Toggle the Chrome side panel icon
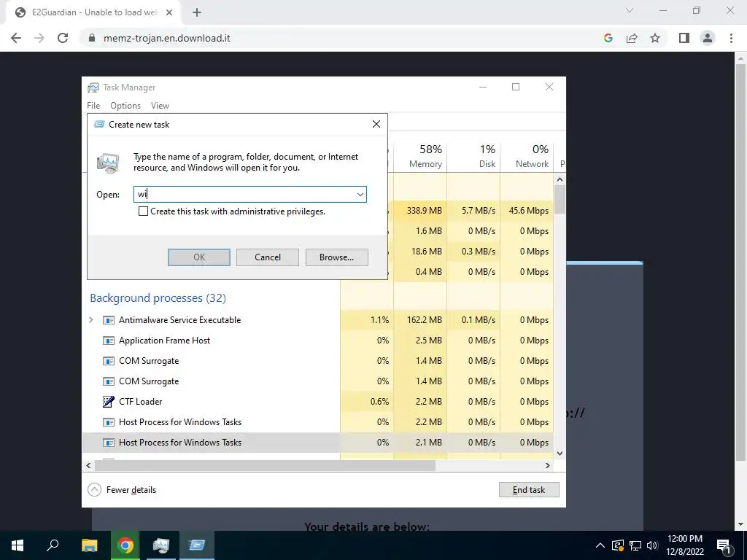 (x=684, y=38)
